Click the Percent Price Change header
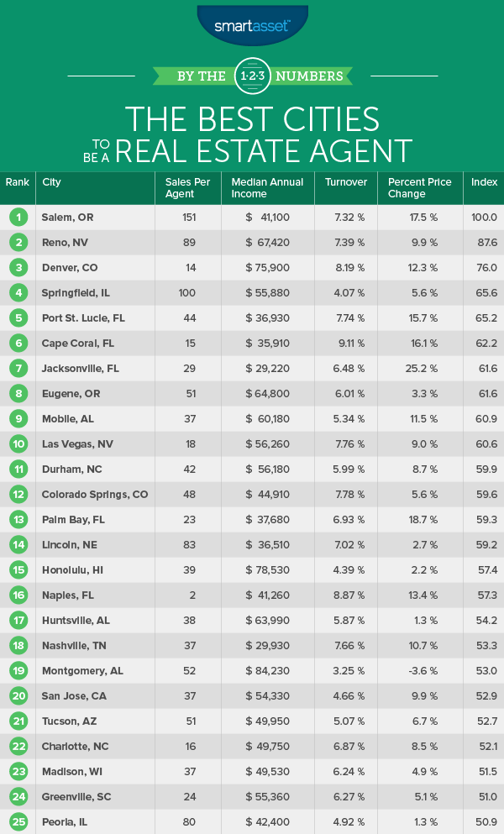This screenshot has height=834, width=504. [x=419, y=188]
